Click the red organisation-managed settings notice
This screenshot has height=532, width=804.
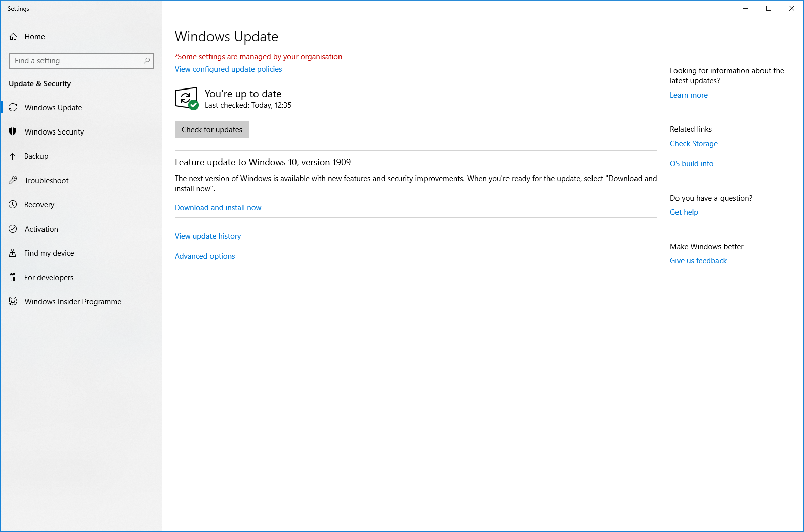[x=258, y=57]
